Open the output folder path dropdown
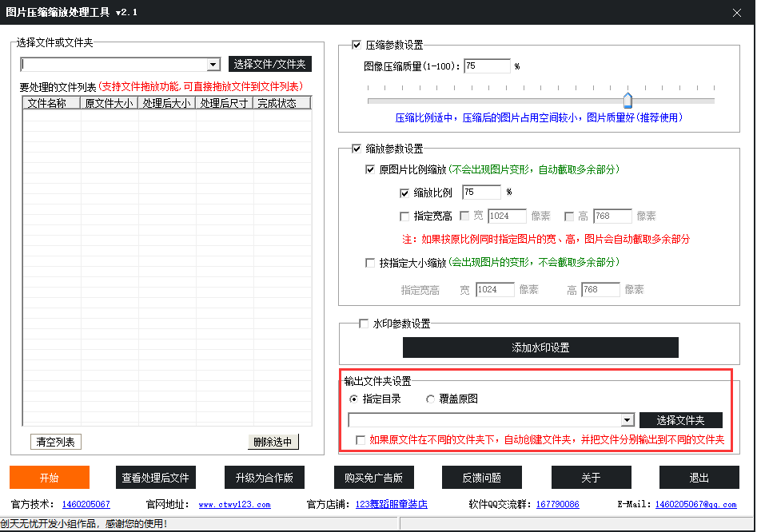757x532 pixels. click(627, 420)
